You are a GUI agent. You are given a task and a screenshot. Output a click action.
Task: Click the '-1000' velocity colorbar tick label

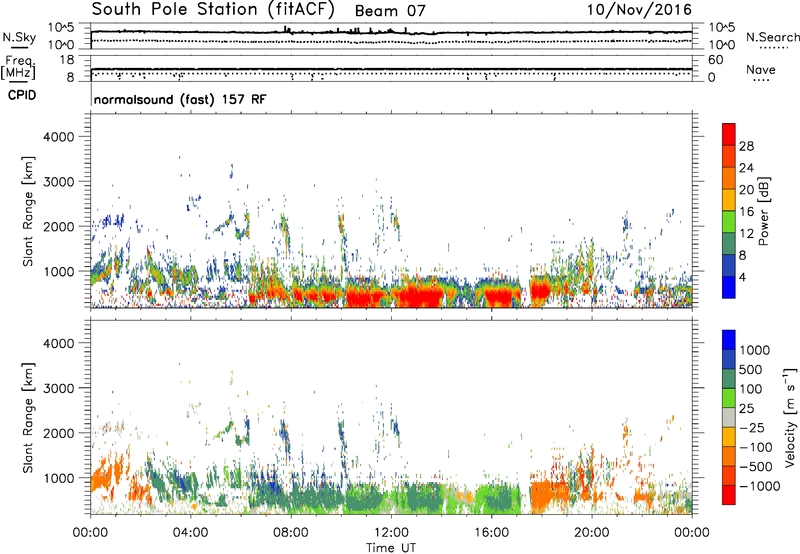[x=759, y=486]
